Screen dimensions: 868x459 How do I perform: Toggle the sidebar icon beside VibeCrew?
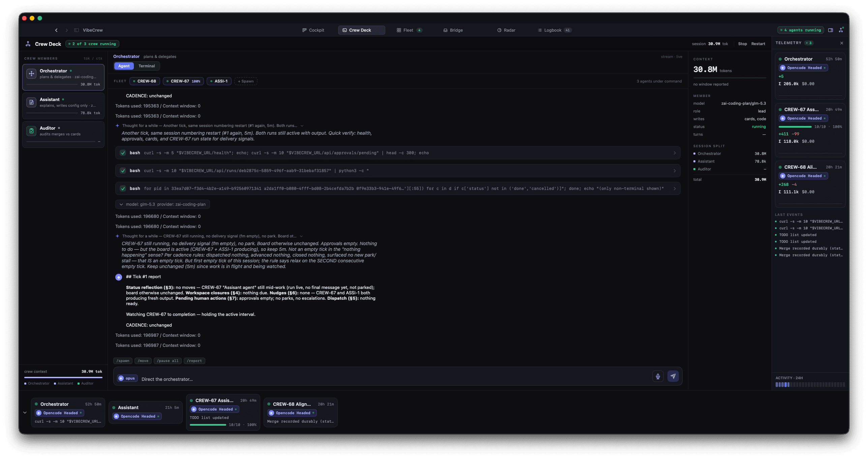[77, 30]
